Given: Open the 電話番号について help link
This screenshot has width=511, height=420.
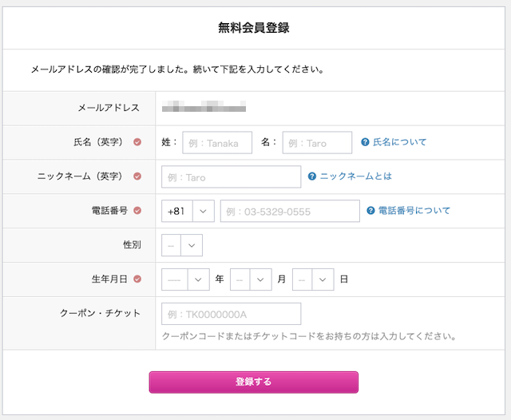Looking at the screenshot, I should (414, 211).
